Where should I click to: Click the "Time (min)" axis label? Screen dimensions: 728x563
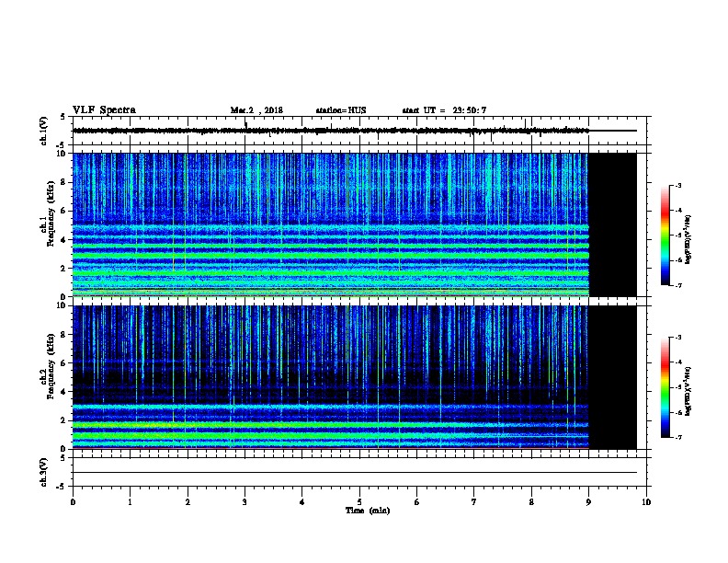[x=368, y=511]
